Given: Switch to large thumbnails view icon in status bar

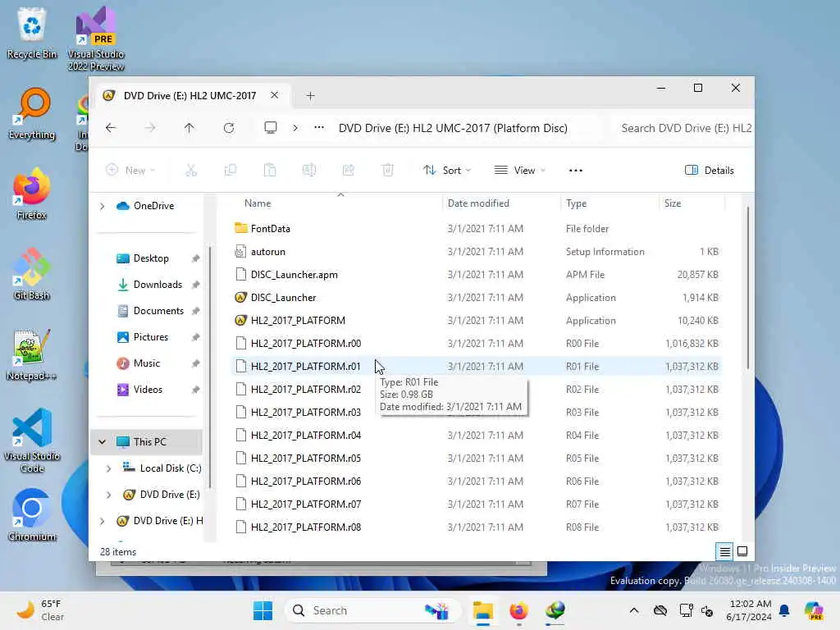Looking at the screenshot, I should (x=742, y=551).
